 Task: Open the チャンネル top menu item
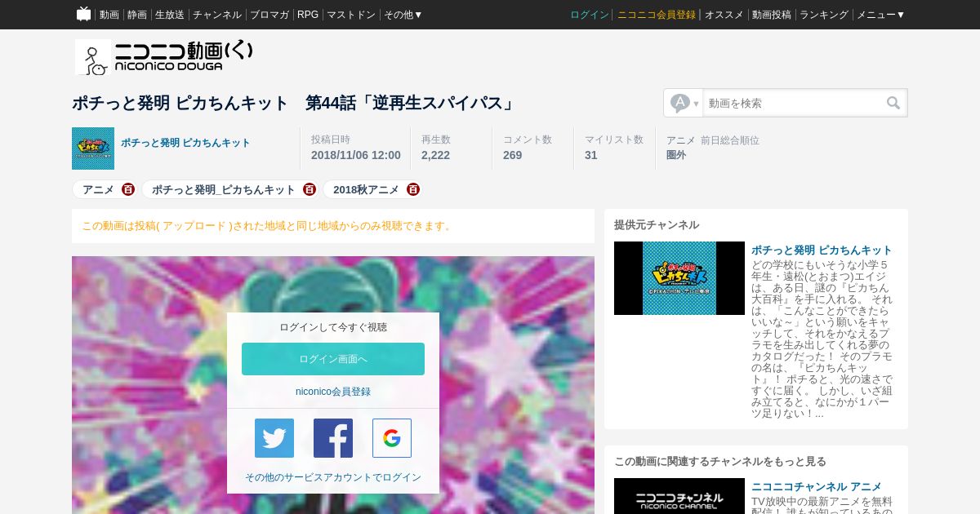point(217,15)
